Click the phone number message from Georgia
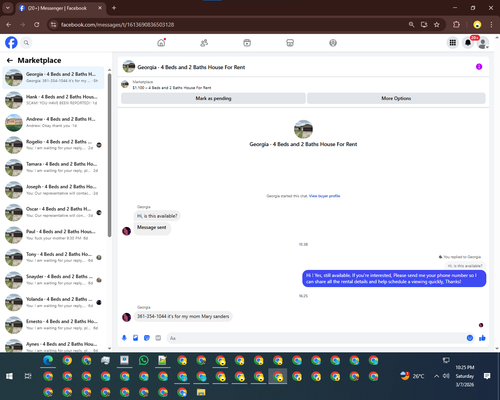 [x=183, y=316]
